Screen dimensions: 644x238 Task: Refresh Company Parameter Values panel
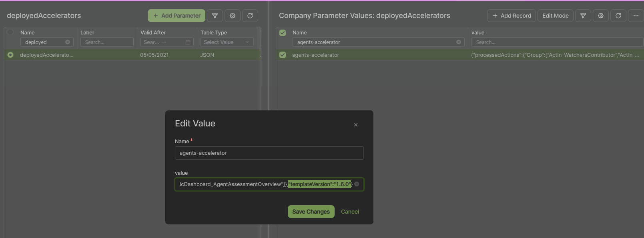point(618,16)
